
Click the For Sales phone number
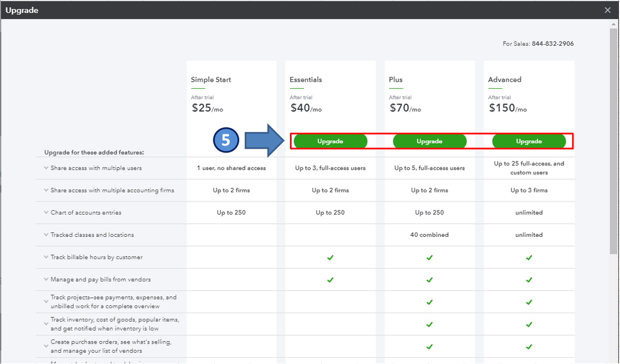point(552,44)
